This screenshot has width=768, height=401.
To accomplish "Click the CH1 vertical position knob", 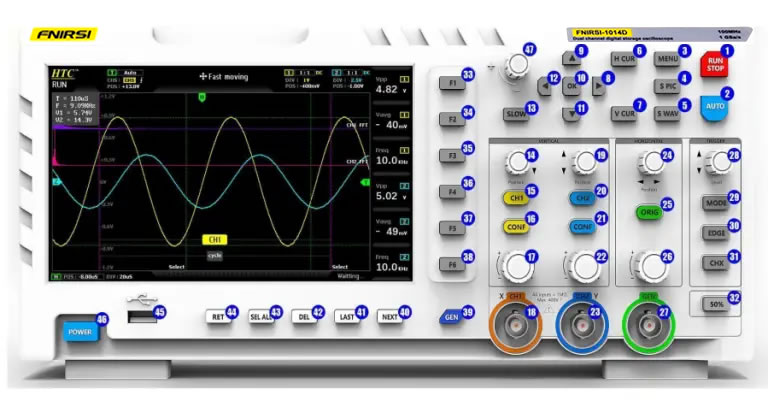I will [x=516, y=162].
